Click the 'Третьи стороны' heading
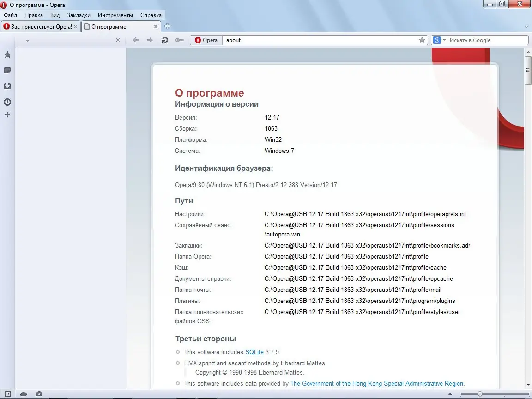Image resolution: width=532 pixels, height=399 pixels. (206, 339)
